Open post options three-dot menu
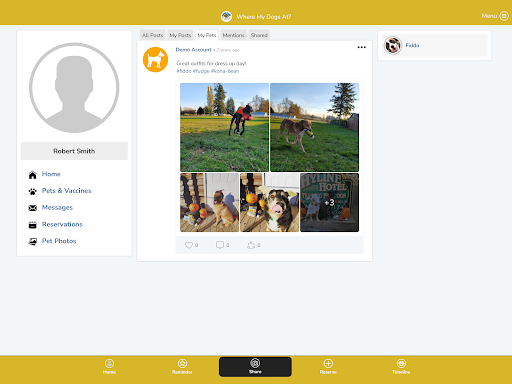512x384 pixels. (x=362, y=47)
